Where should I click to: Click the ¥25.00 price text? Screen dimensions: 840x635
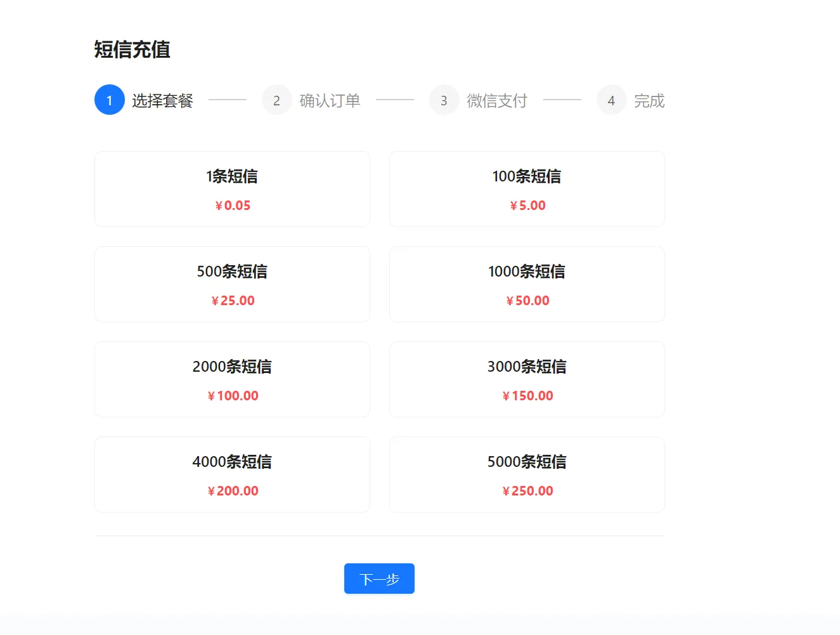(233, 301)
